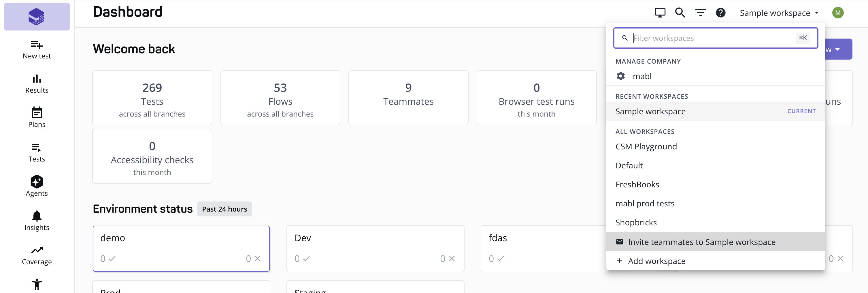This screenshot has width=868, height=293.
Task: Open mabl company settings
Action: click(x=715, y=76)
